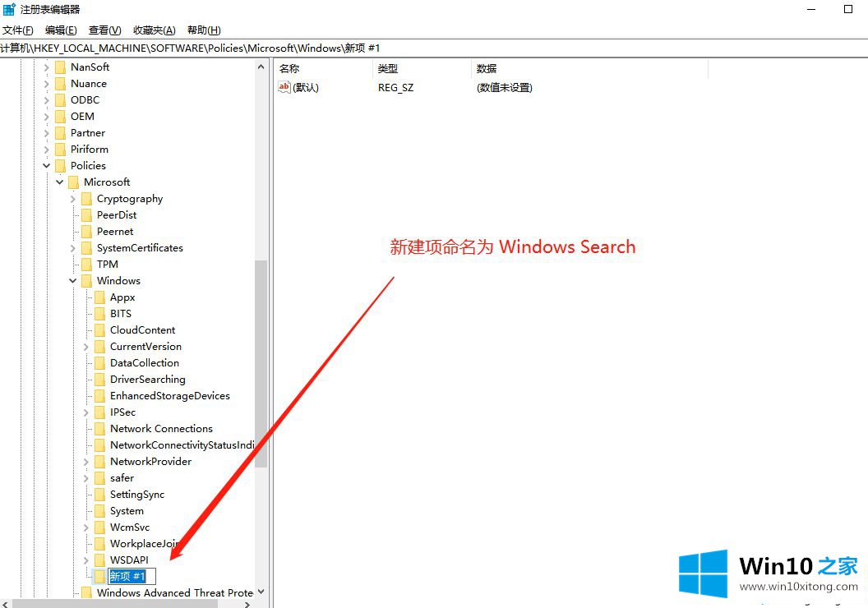Click the Piriform folder icon
868x608 pixels.
coord(60,150)
